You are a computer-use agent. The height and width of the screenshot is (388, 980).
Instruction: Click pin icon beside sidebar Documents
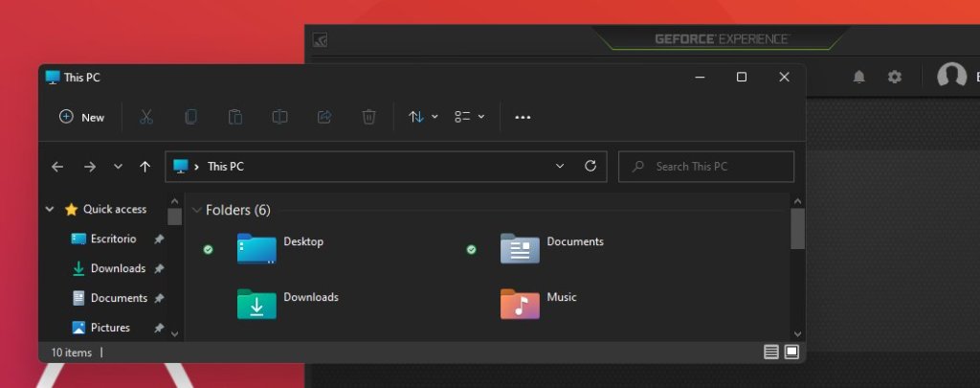point(159,298)
